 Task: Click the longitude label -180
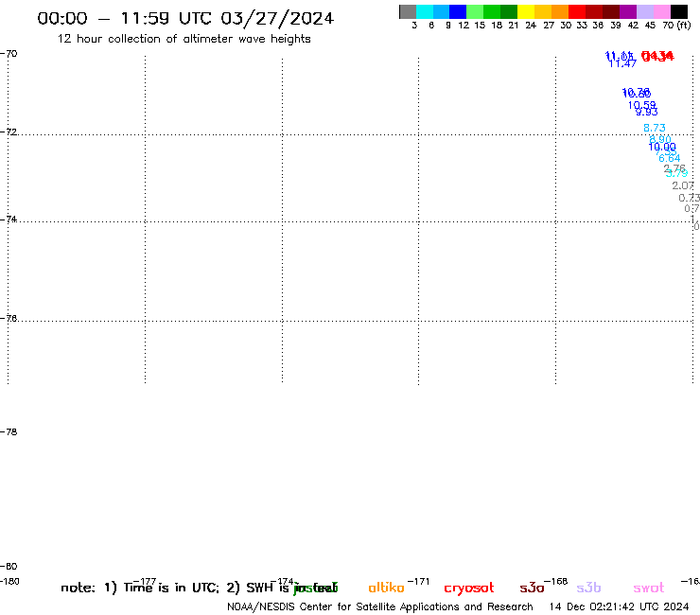pyautogui.click(x=9, y=582)
